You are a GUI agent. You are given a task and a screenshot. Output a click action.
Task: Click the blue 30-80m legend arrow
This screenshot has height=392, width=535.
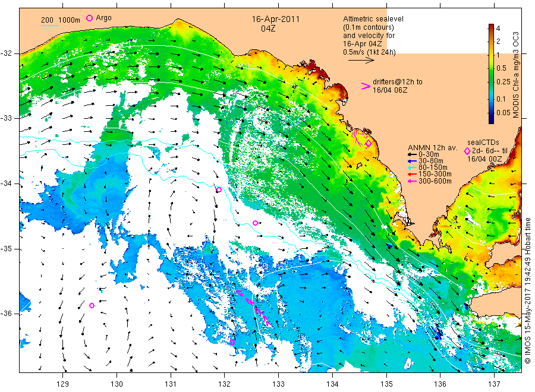(x=413, y=161)
